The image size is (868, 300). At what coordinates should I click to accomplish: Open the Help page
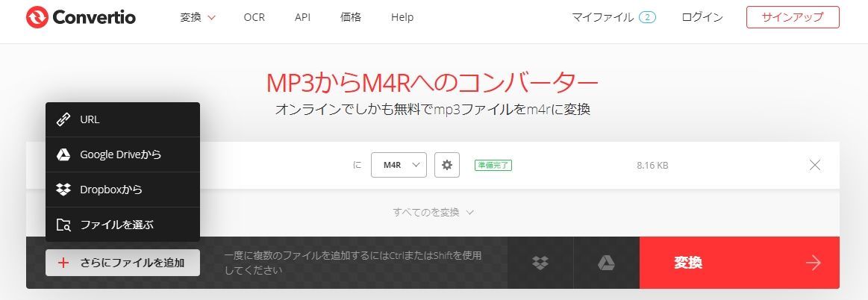(x=402, y=17)
